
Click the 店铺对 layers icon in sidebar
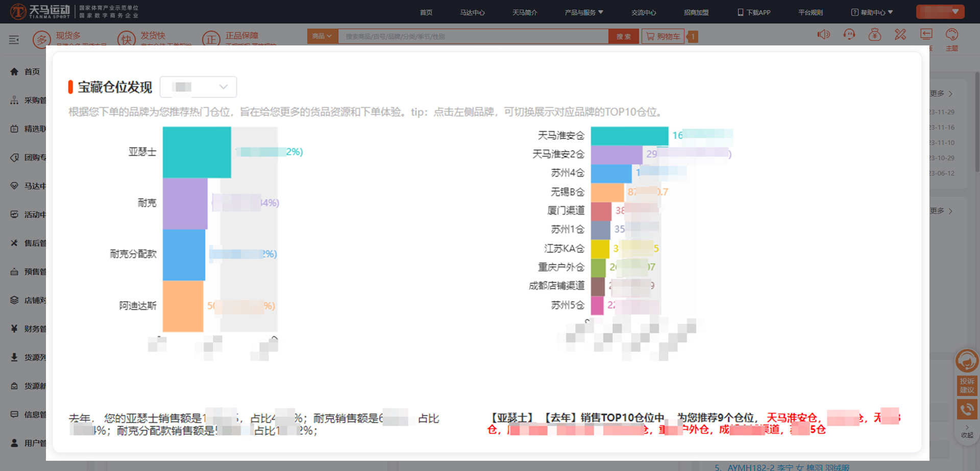[x=14, y=300]
